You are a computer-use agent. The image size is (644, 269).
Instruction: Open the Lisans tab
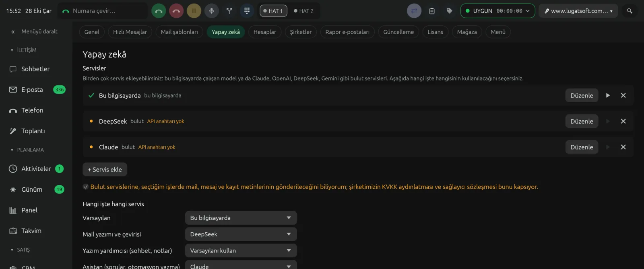435,32
